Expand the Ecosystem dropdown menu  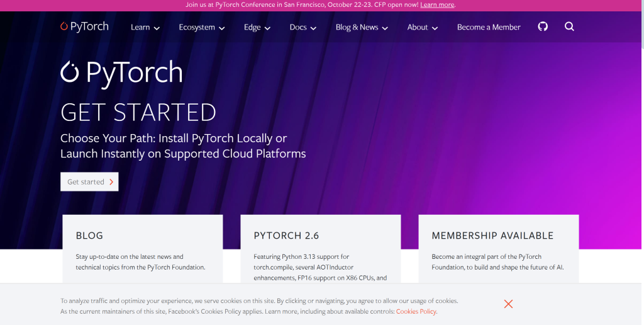point(202,27)
